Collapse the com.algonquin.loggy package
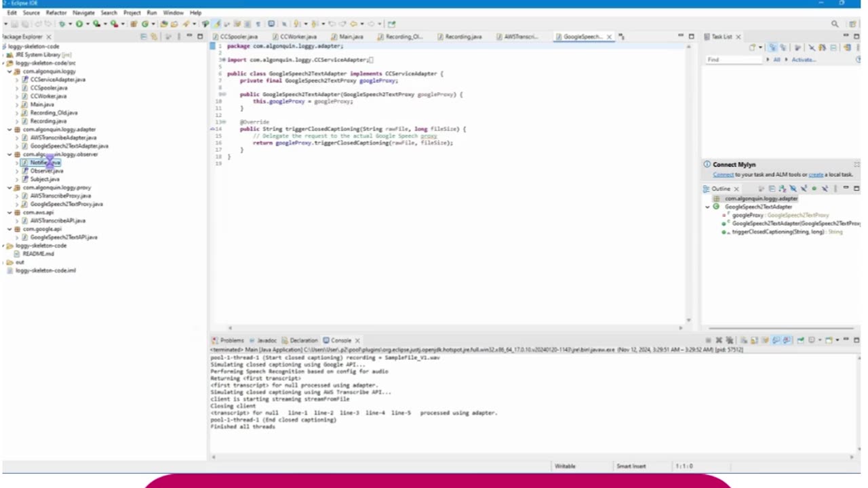868x488 pixels. (x=9, y=71)
